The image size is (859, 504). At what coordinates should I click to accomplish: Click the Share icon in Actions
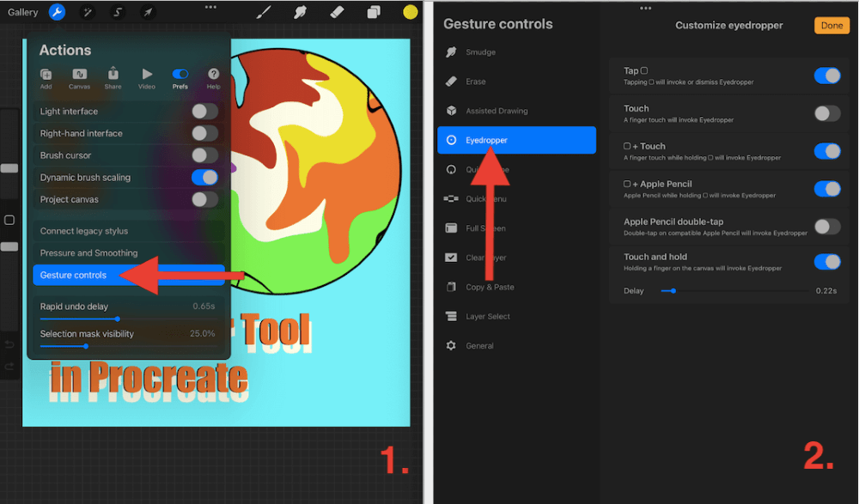tap(113, 81)
